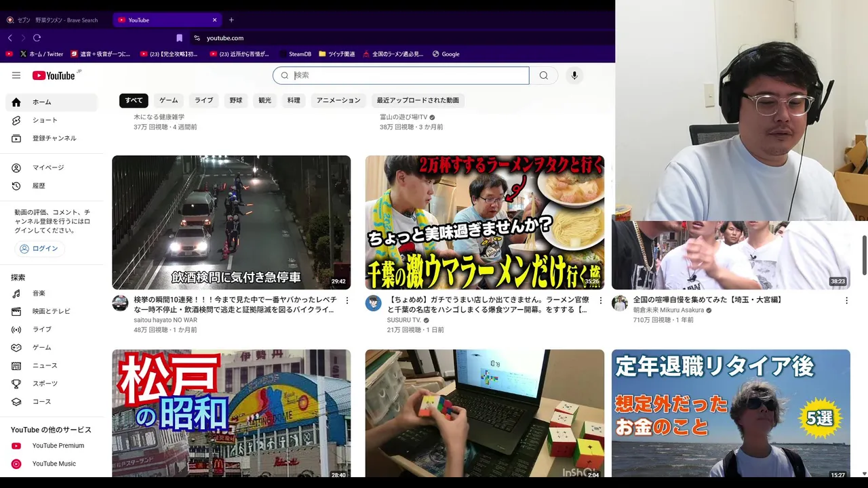This screenshot has height=488, width=868.
Task: Play the 飲酒検問に気付き急停車 video thumbnail
Action: click(x=231, y=222)
